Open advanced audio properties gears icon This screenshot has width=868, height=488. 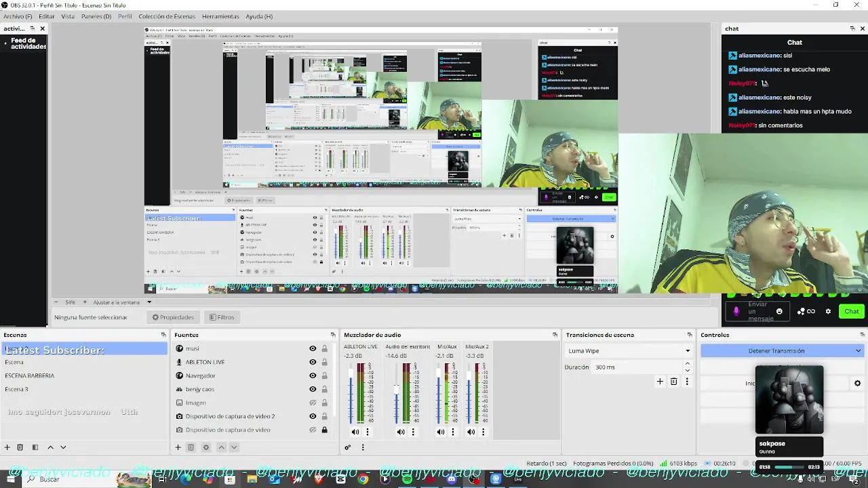[x=348, y=447]
